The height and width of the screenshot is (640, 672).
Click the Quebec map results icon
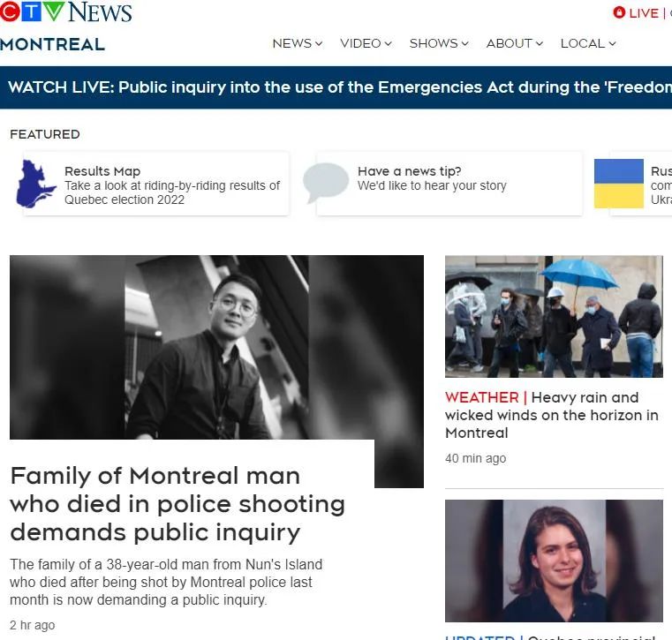pyautogui.click(x=35, y=184)
